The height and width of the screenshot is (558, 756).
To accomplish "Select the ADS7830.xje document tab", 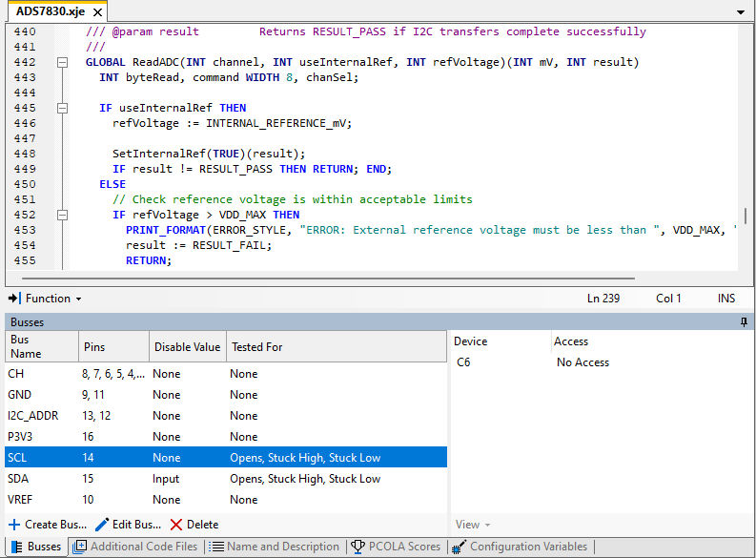I will tap(49, 11).
